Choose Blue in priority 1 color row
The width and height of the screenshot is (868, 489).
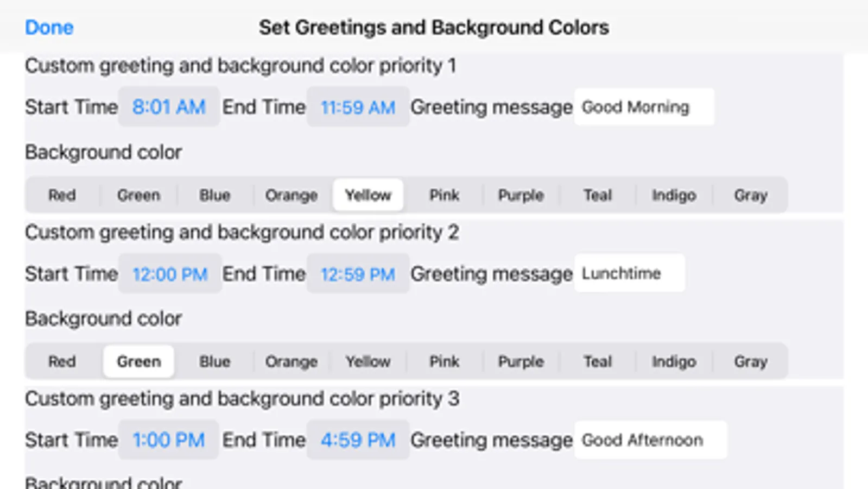215,195
